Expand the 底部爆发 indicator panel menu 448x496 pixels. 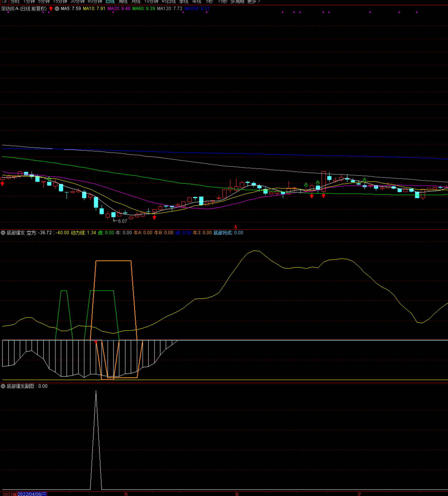3,233
